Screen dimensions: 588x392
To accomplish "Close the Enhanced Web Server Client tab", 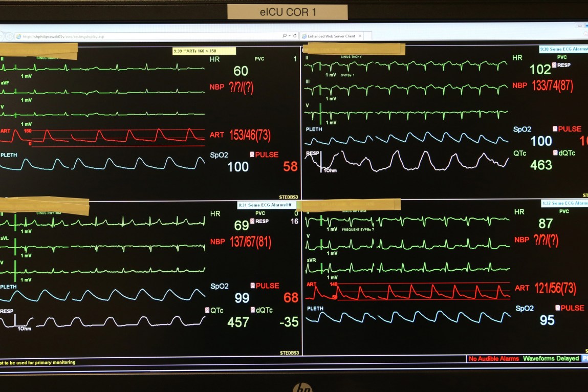I will [x=360, y=36].
